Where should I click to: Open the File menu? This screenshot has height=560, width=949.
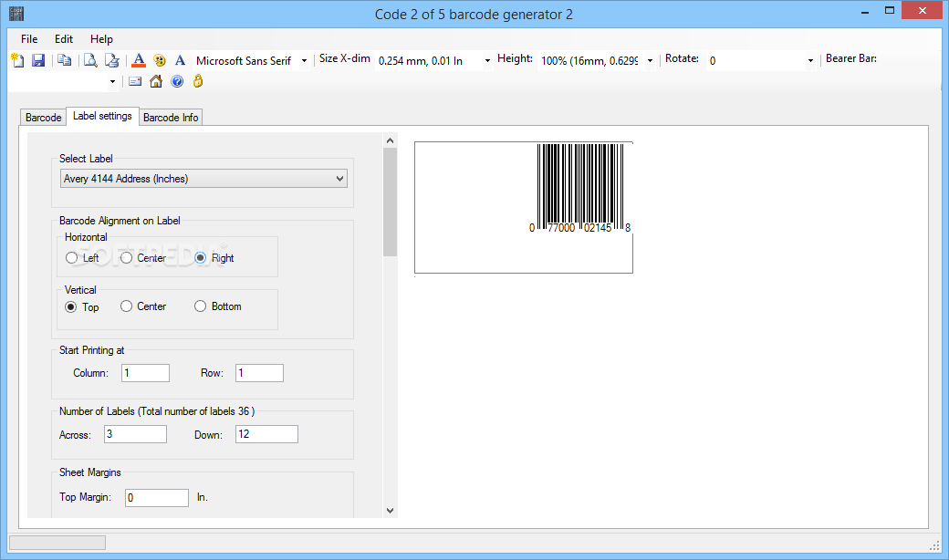(29, 38)
